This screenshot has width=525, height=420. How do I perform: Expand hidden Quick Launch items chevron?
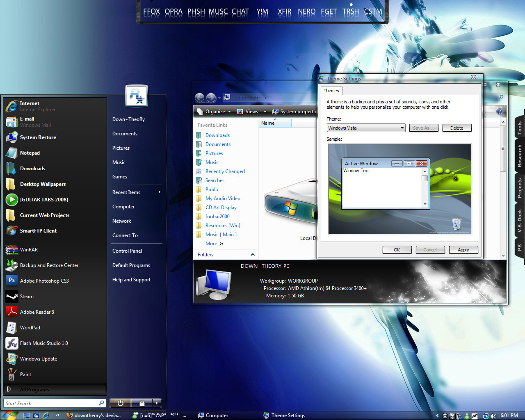(58, 415)
